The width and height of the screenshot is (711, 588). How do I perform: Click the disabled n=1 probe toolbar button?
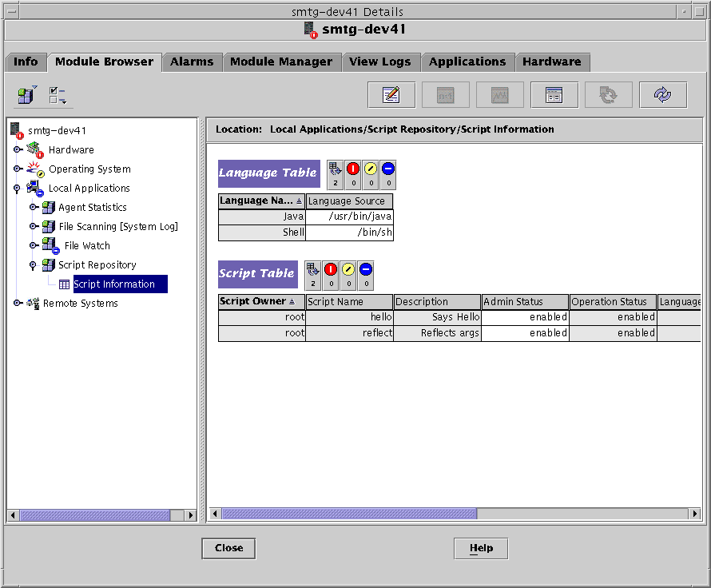click(x=445, y=95)
